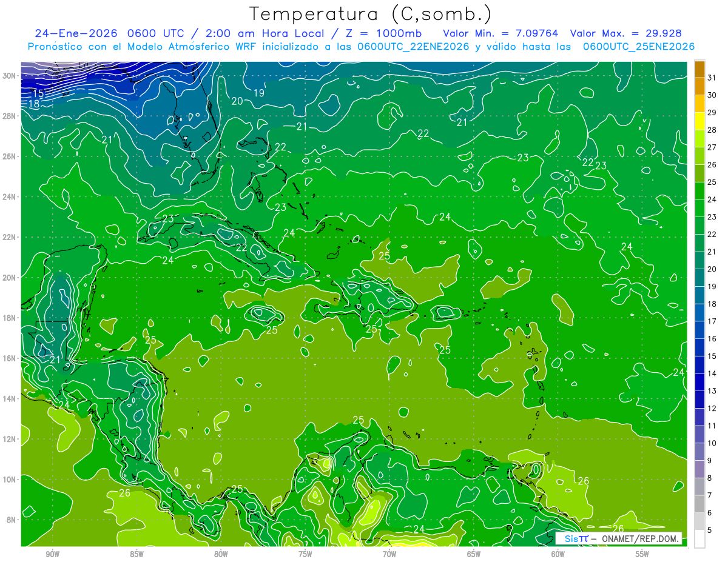Screen dimensions: 728x562
Task: Click the "19" contour label on the map
Action: [258, 93]
